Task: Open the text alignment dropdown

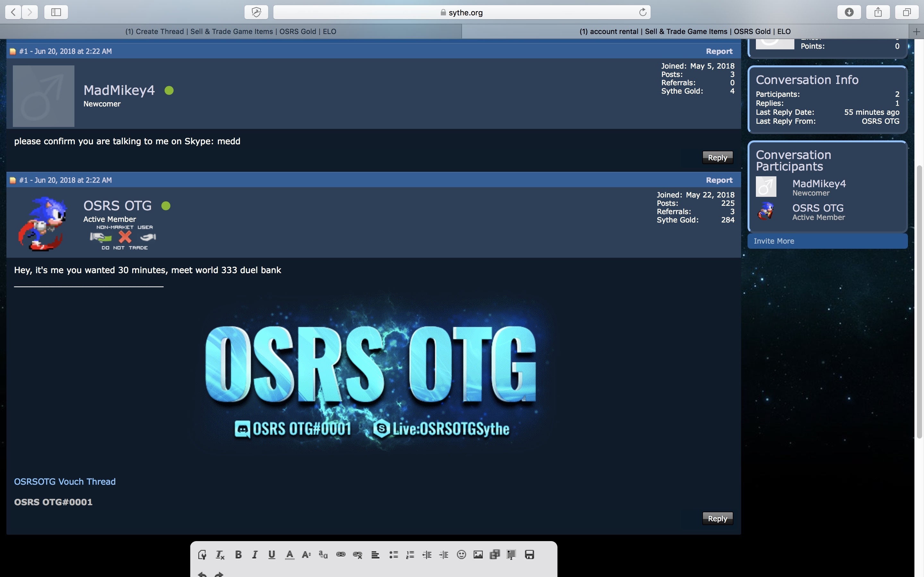Action: pyautogui.click(x=375, y=555)
